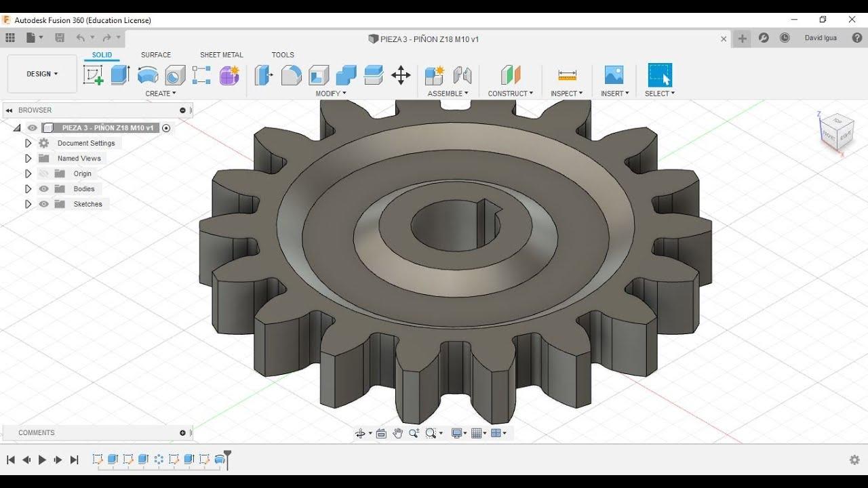Go to start of timeline
868x488 pixels.
[x=11, y=460]
